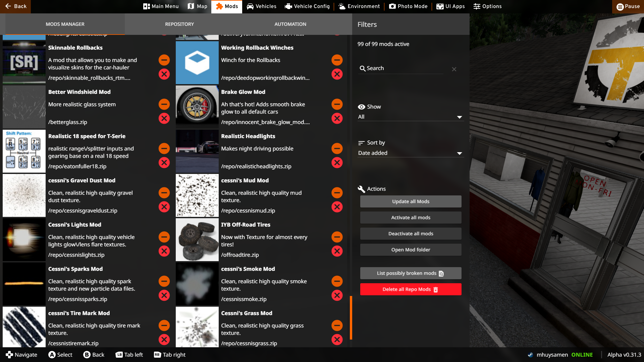Screen dimensions: 644x362
Task: Click Activate all mods
Action: (411, 218)
